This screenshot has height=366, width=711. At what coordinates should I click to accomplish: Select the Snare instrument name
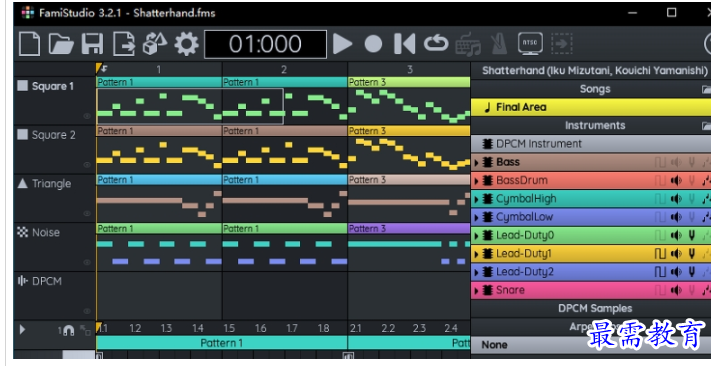[x=510, y=290]
